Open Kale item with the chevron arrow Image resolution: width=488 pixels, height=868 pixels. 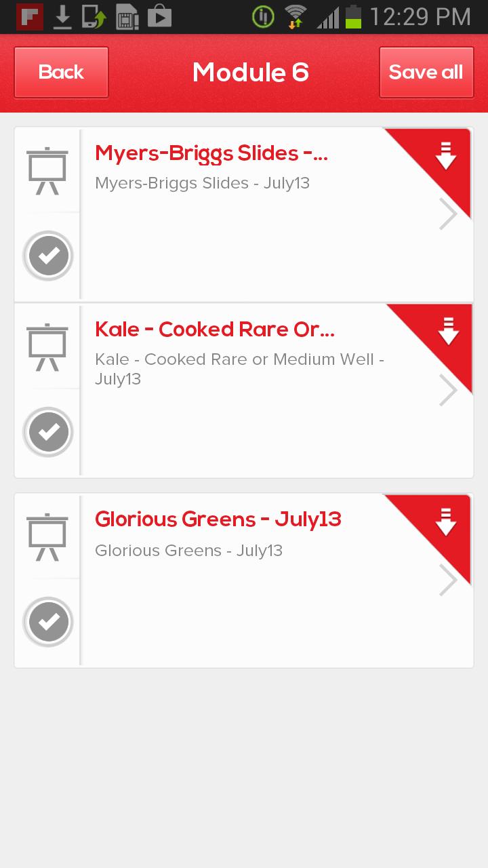point(448,390)
